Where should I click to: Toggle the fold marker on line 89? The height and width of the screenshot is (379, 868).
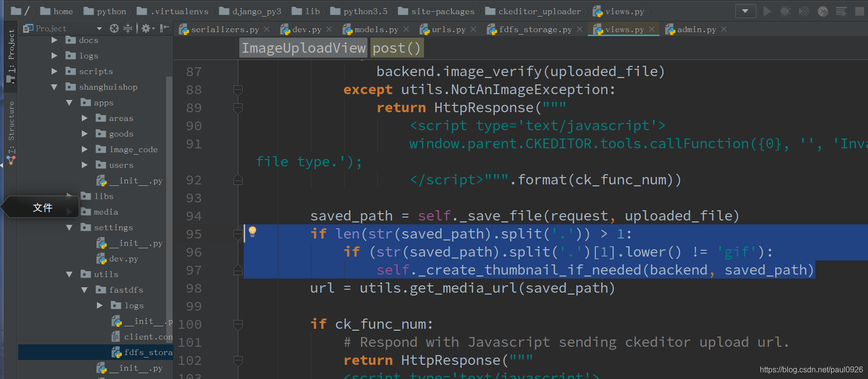[x=238, y=108]
